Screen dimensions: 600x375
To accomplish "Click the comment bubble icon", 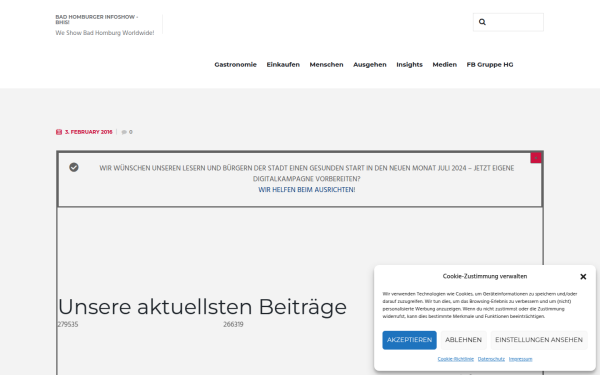I will tap(124, 132).
